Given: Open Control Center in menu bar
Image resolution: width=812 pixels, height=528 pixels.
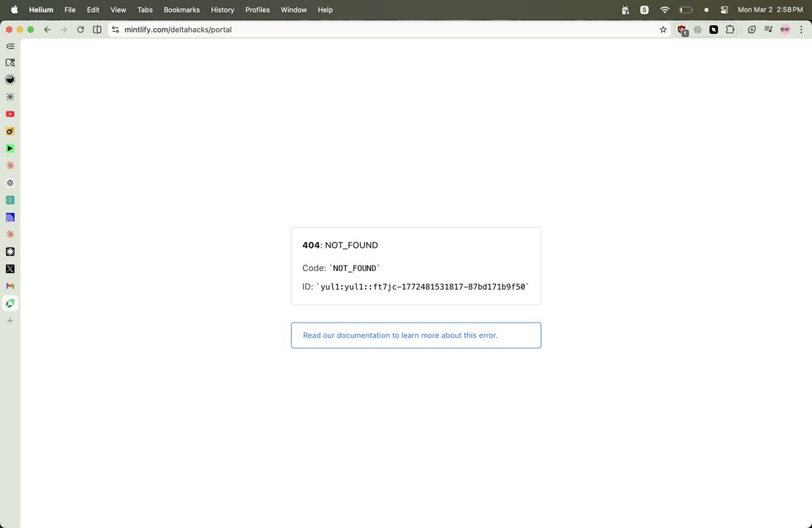Looking at the screenshot, I should click(725, 10).
